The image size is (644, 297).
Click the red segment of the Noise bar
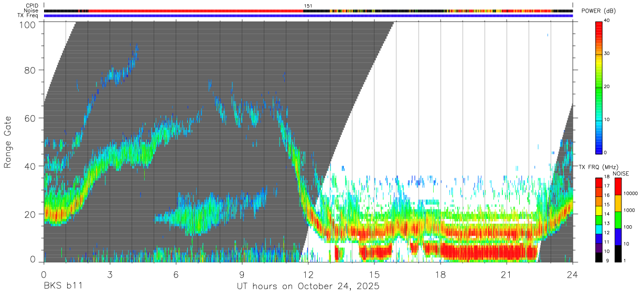coord(197,10)
